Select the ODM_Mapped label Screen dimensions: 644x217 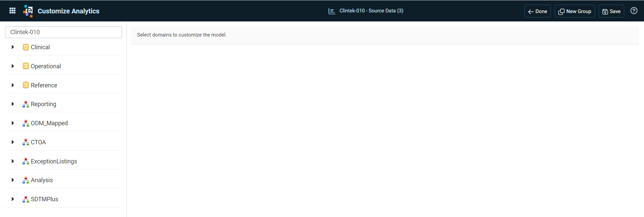point(49,123)
